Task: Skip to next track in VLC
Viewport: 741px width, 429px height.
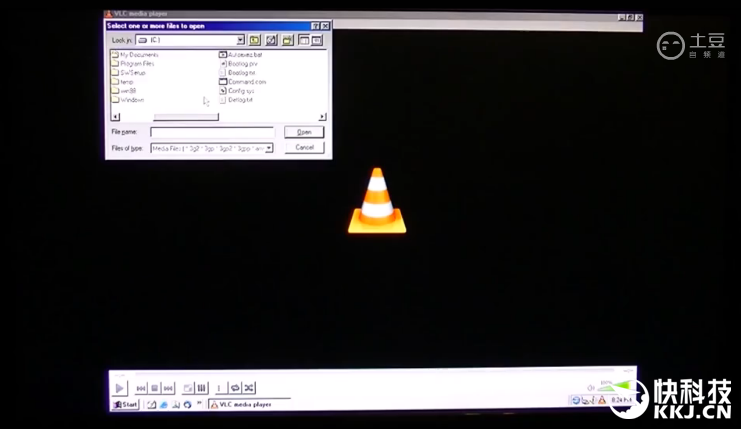Action: 168,388
